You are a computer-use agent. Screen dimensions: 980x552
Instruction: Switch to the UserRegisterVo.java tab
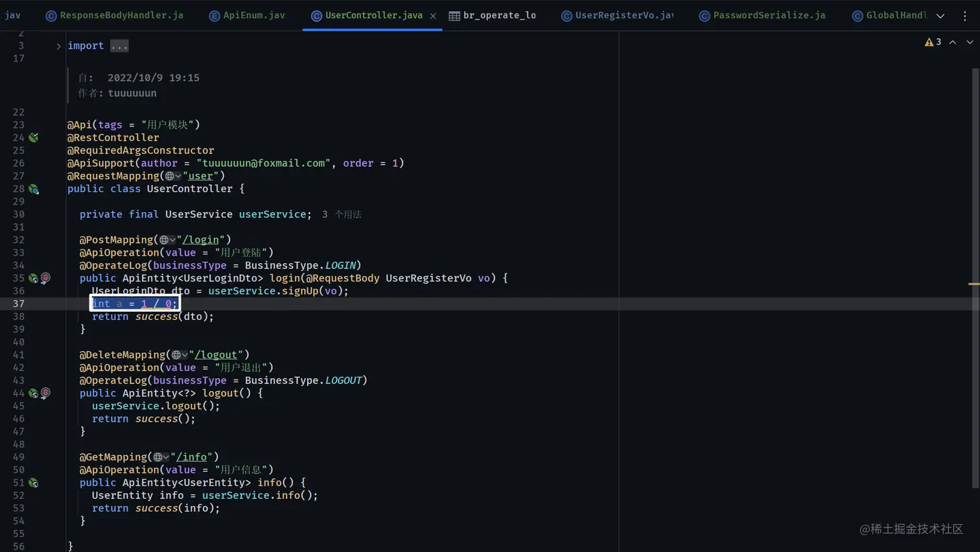point(617,15)
